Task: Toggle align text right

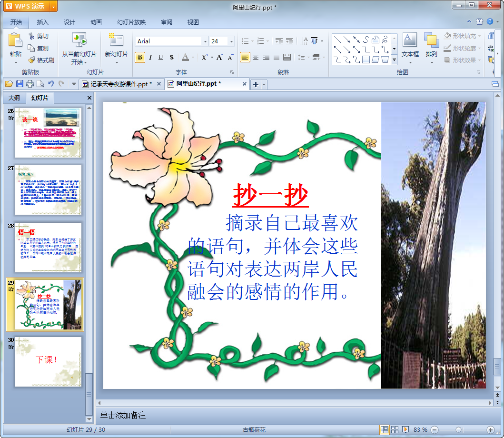Action: pos(266,57)
